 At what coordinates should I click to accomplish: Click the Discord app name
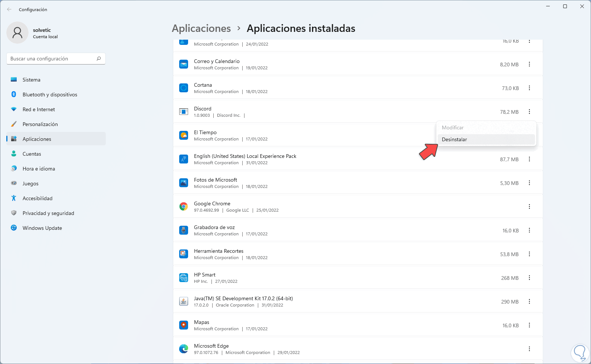click(x=203, y=109)
